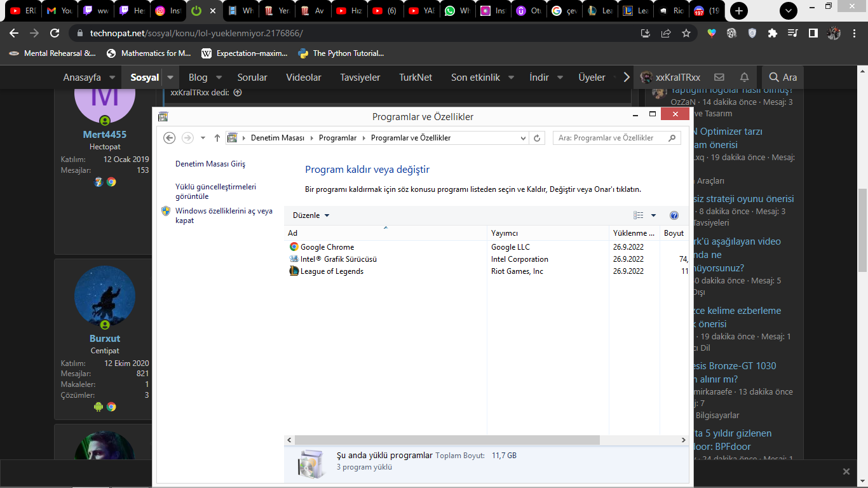868x488 pixels.
Task: Open Sorular in the forum navigation
Action: click(x=252, y=78)
